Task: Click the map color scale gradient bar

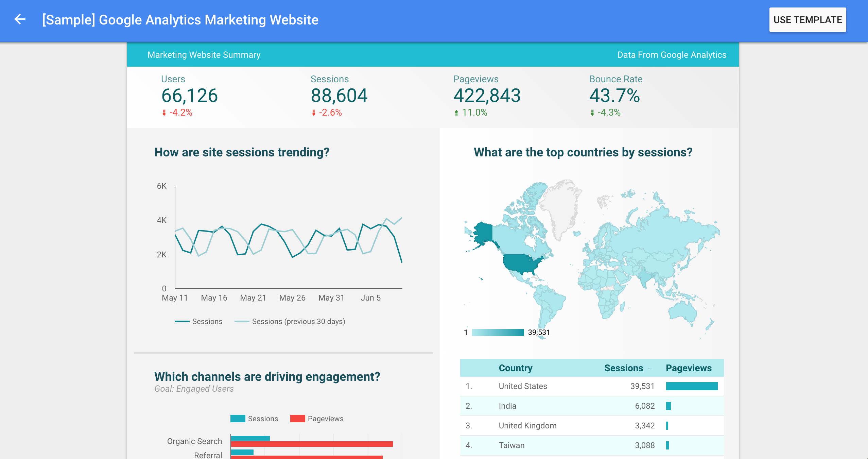Action: point(498,333)
